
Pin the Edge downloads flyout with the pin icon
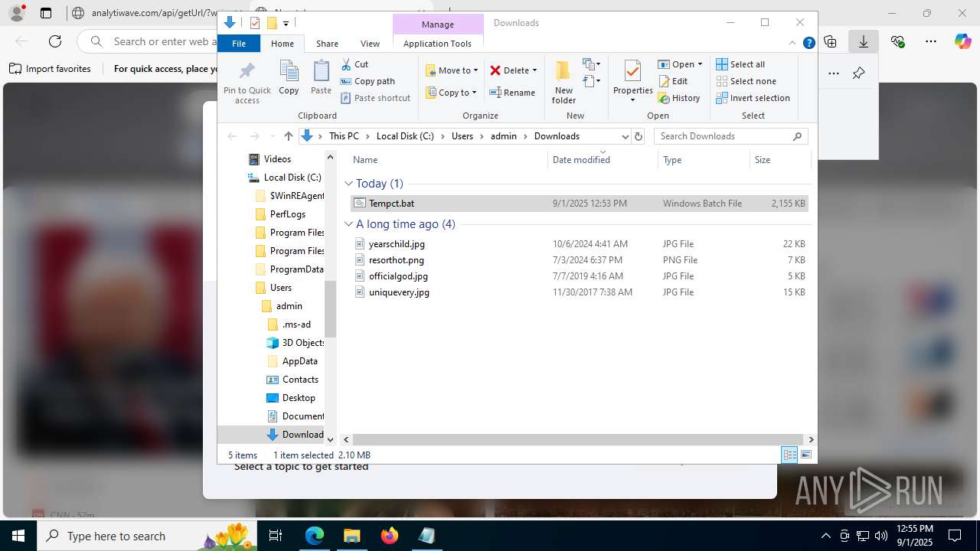pyautogui.click(x=858, y=73)
